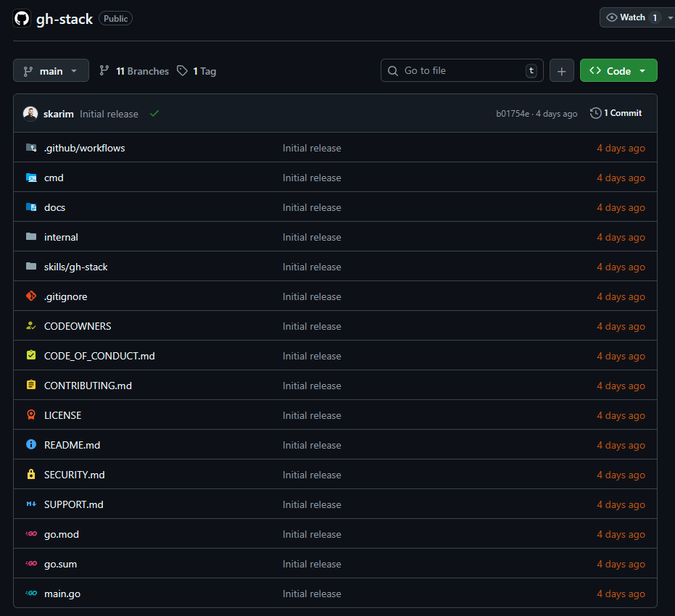Open the CONTRIBUTING.md file
The image size is (675, 616).
point(88,386)
